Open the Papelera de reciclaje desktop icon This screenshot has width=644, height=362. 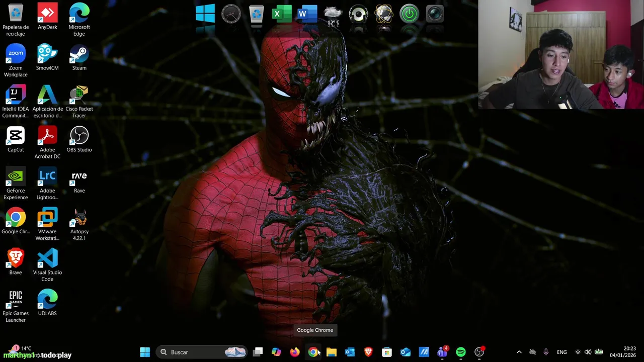pos(16,20)
